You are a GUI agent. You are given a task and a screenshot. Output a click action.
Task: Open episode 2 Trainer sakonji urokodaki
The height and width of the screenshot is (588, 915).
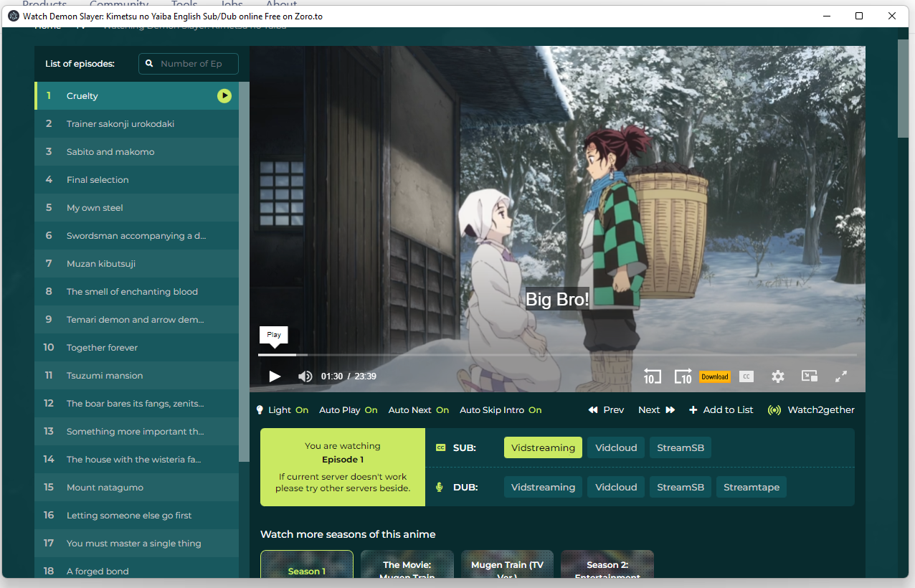[136, 124]
